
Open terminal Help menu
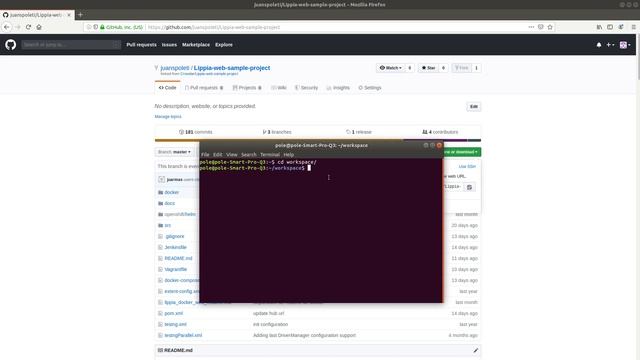click(289, 155)
